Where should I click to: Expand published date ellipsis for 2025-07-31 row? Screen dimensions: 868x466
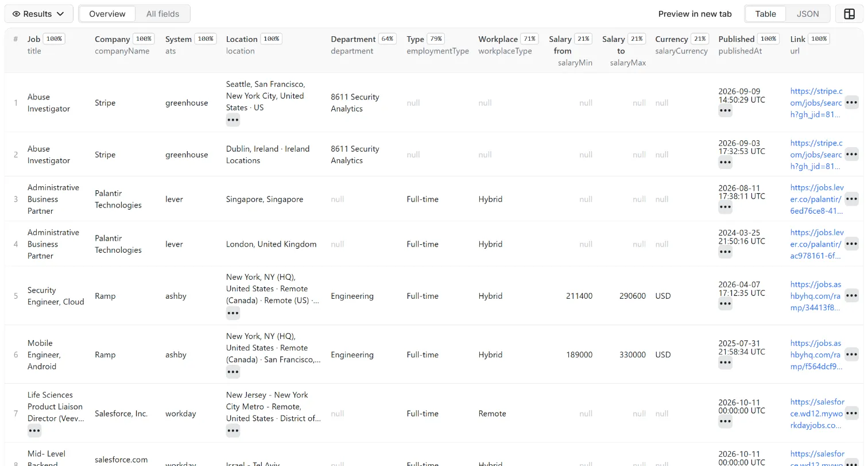(x=725, y=363)
